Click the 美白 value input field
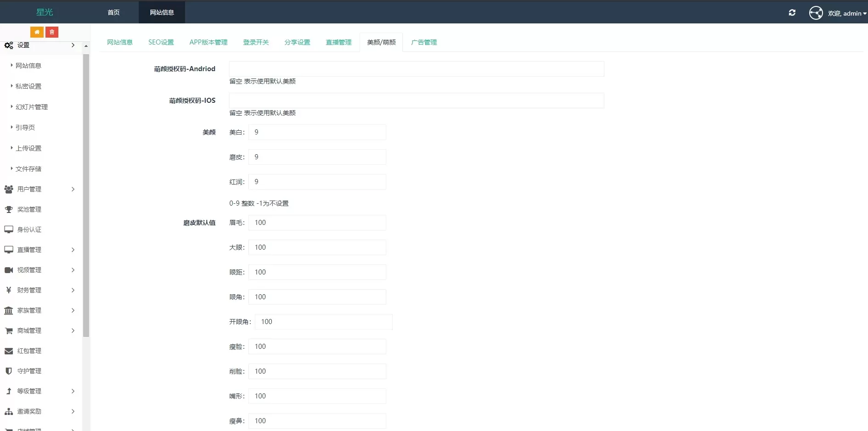Screen dimensions: 868x431 coord(317,132)
